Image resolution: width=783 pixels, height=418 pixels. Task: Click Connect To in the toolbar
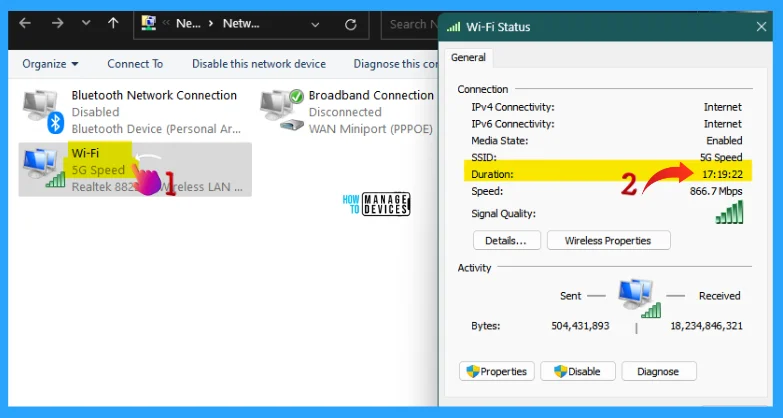point(135,64)
